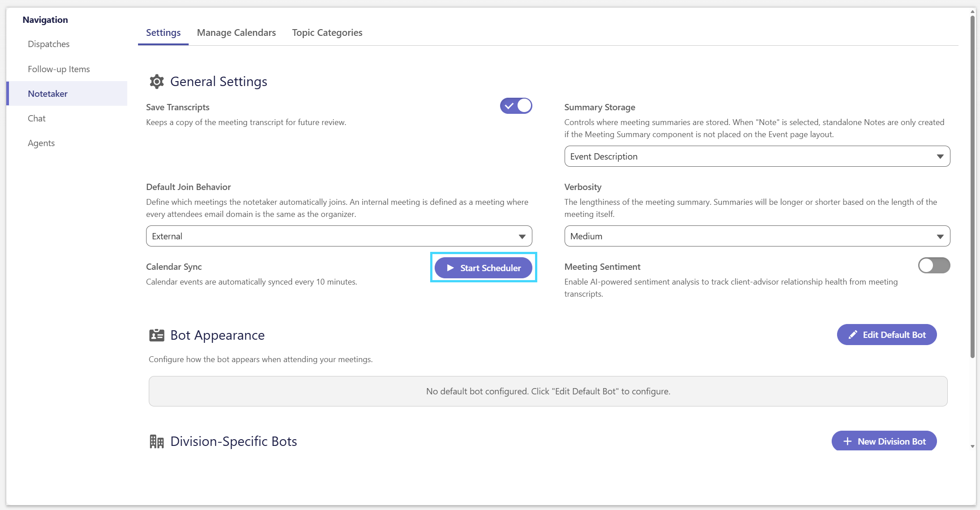Open Chat in the navigation
The height and width of the screenshot is (510, 980).
[67, 118]
